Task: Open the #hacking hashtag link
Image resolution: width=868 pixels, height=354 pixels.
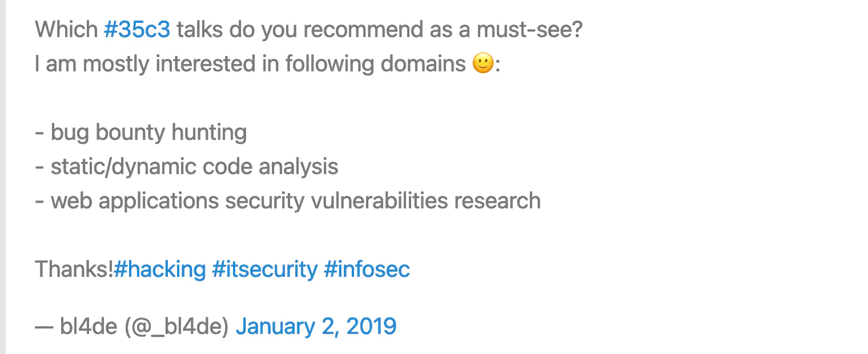Action: tap(160, 269)
